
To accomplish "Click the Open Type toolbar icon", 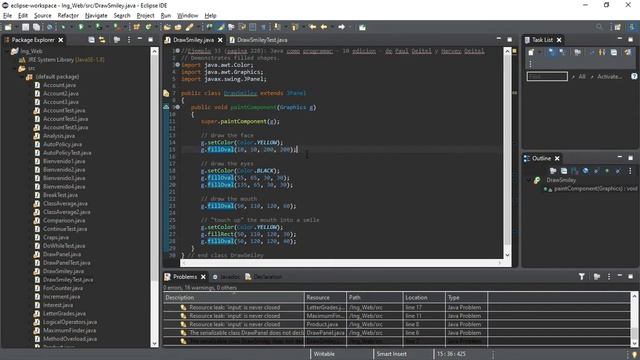I will click(x=167, y=27).
